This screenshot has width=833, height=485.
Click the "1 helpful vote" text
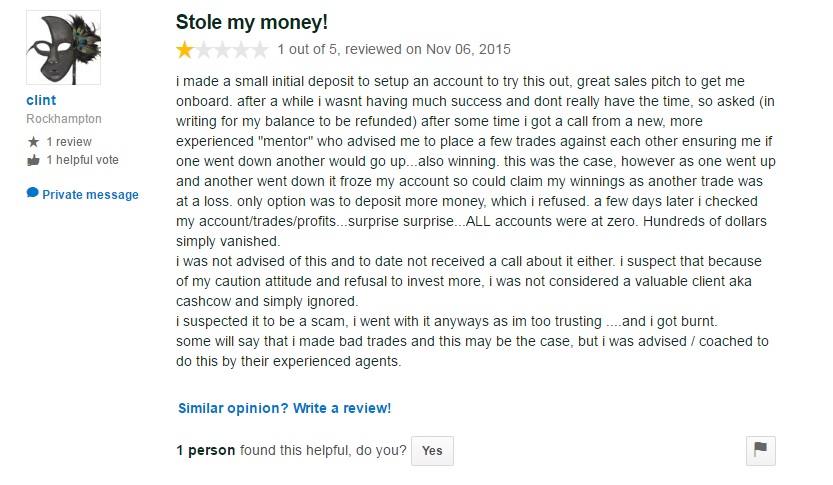[x=82, y=160]
